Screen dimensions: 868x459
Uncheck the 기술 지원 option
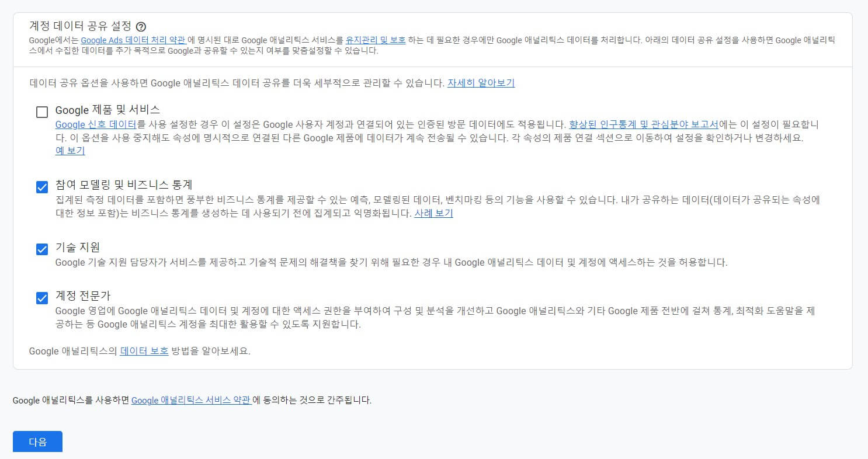[41, 248]
